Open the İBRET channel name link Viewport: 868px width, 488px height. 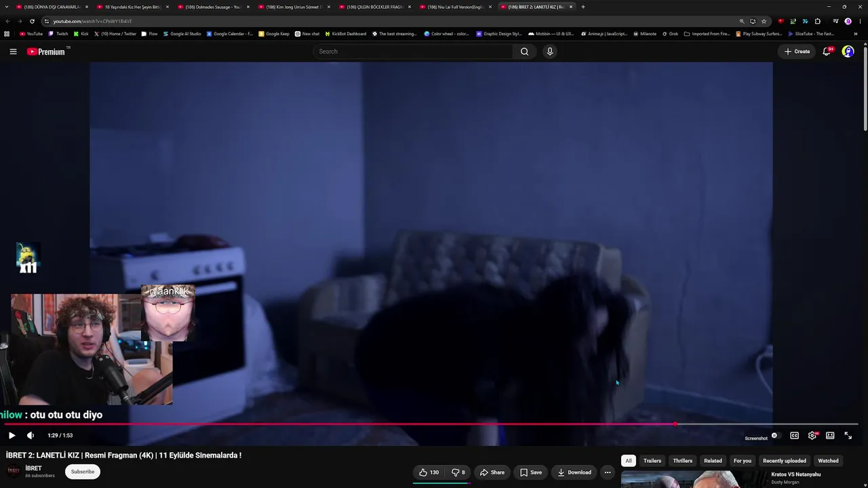click(x=33, y=468)
